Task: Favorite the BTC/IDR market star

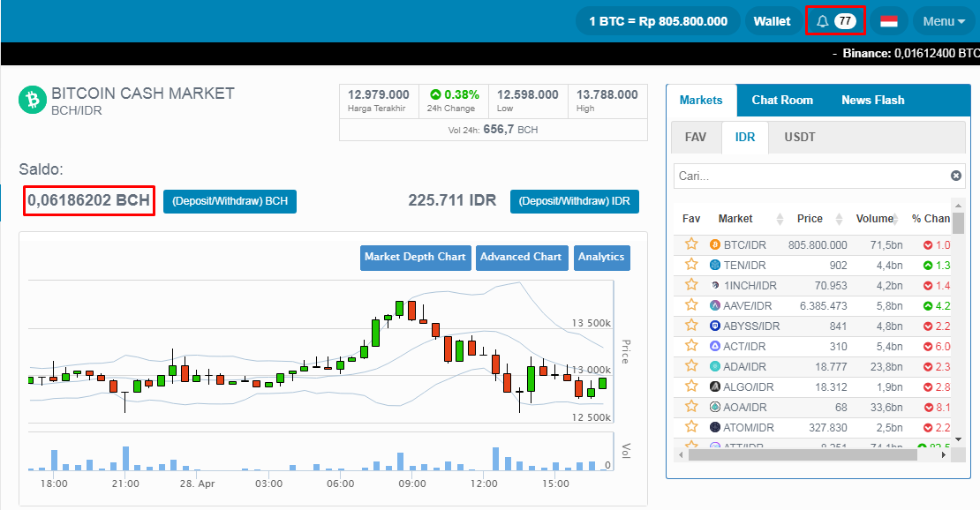Action: [x=690, y=244]
